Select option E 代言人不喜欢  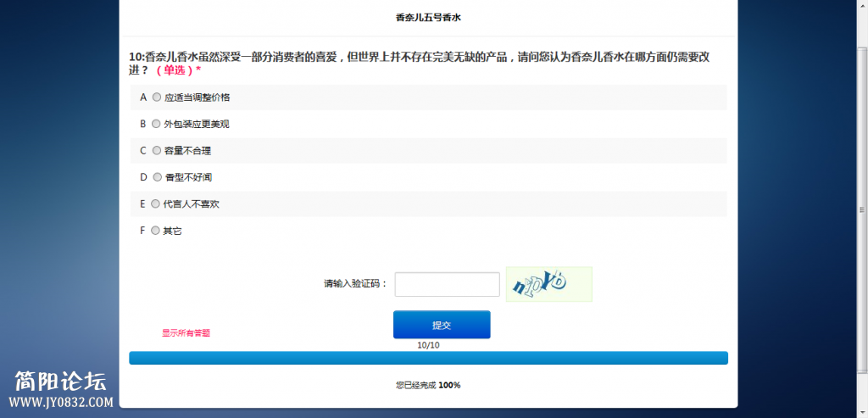[x=156, y=203]
